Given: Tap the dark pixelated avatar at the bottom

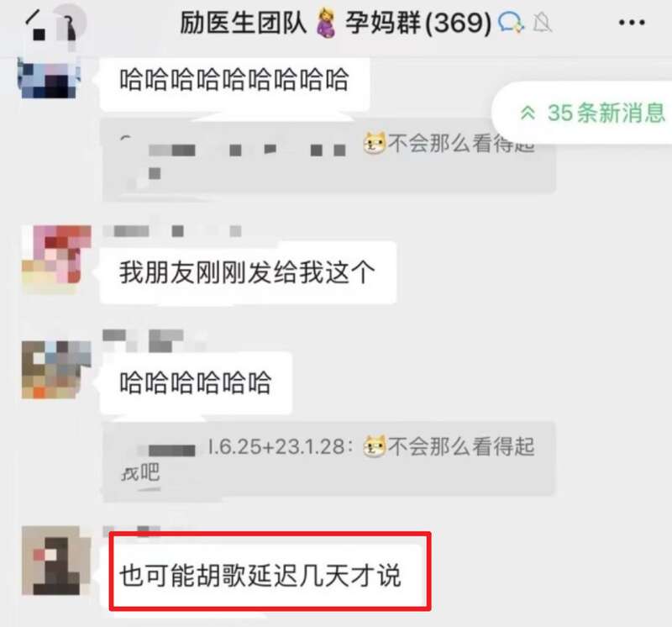Looking at the screenshot, I should [x=56, y=561].
